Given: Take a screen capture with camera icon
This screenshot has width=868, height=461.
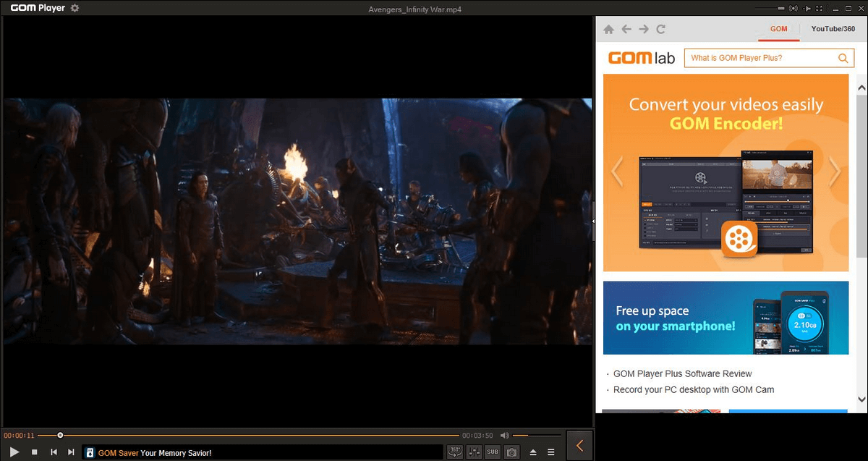Looking at the screenshot, I should click(x=511, y=452).
